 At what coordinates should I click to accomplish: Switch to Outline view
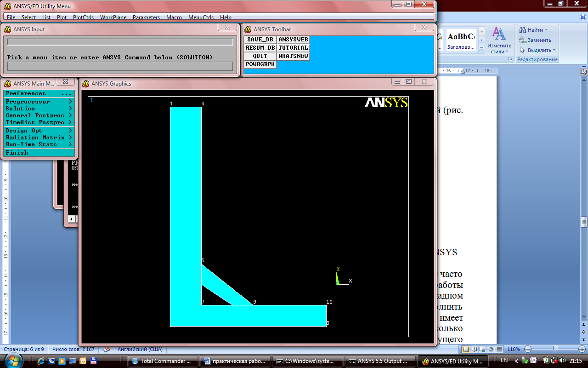pos(491,349)
